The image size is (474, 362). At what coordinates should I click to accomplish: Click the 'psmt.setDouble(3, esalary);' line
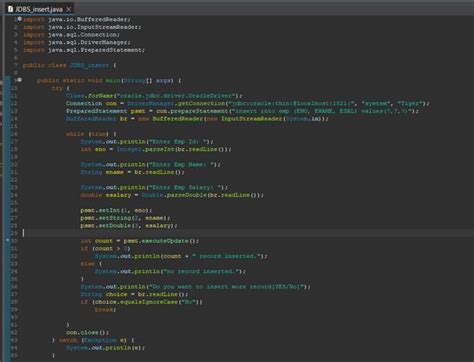click(129, 226)
